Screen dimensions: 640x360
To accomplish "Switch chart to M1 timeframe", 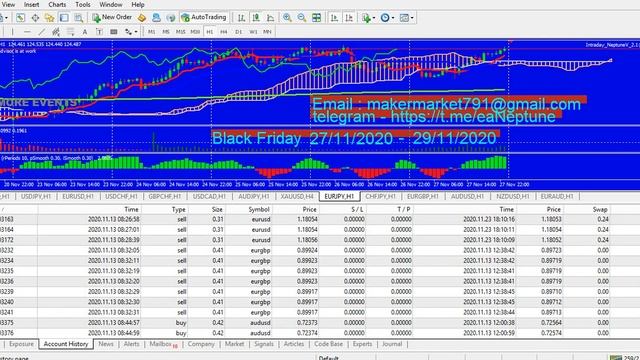I will click(151, 32).
